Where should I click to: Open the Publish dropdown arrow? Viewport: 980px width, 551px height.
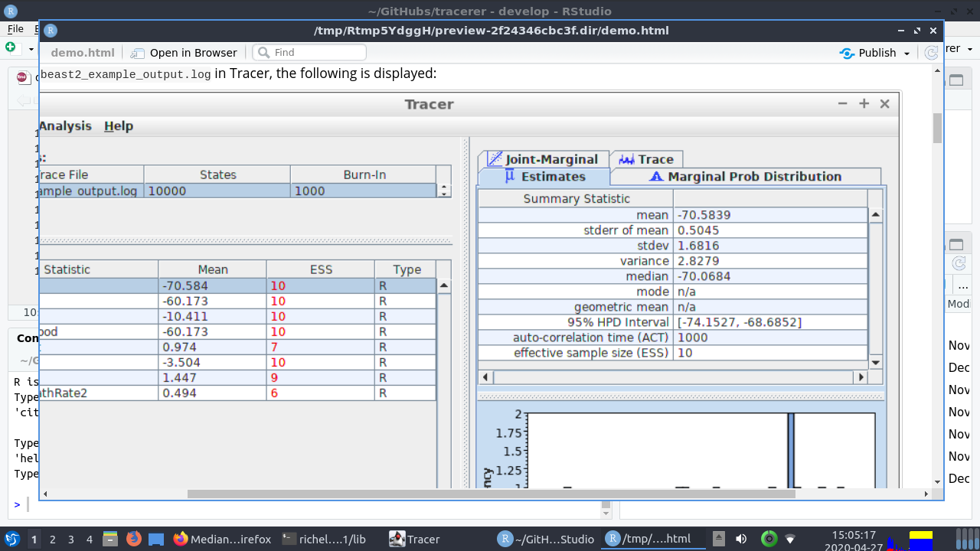906,52
